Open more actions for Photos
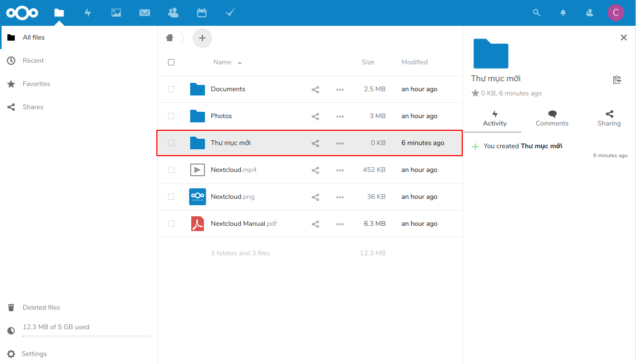Image resolution: width=636 pixels, height=364 pixels. click(340, 117)
